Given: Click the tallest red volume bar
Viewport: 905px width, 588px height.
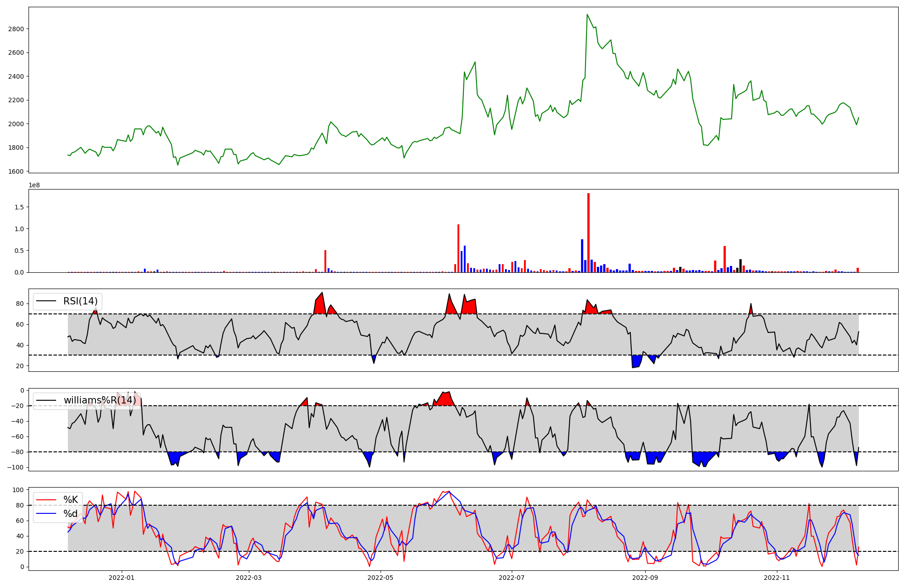Looking at the screenshot, I should coord(588,233).
